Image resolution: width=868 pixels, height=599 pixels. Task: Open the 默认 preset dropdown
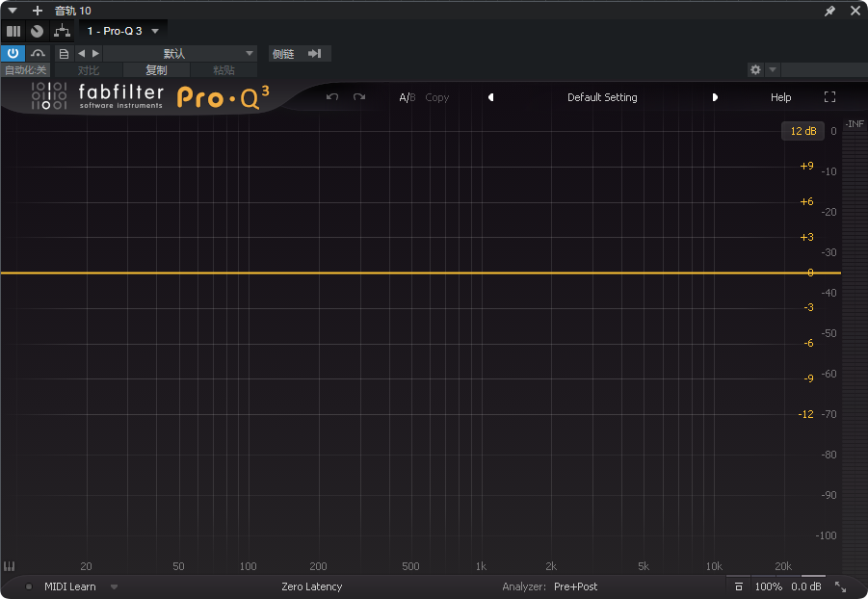point(179,54)
